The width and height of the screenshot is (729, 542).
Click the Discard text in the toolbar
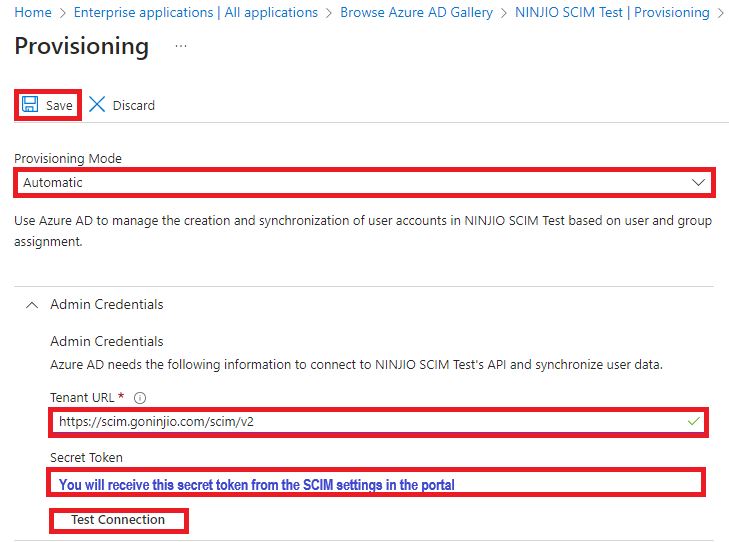(x=133, y=106)
